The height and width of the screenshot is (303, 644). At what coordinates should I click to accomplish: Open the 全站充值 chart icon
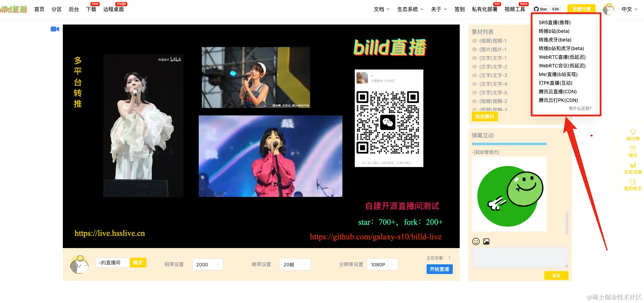pyautogui.click(x=633, y=165)
